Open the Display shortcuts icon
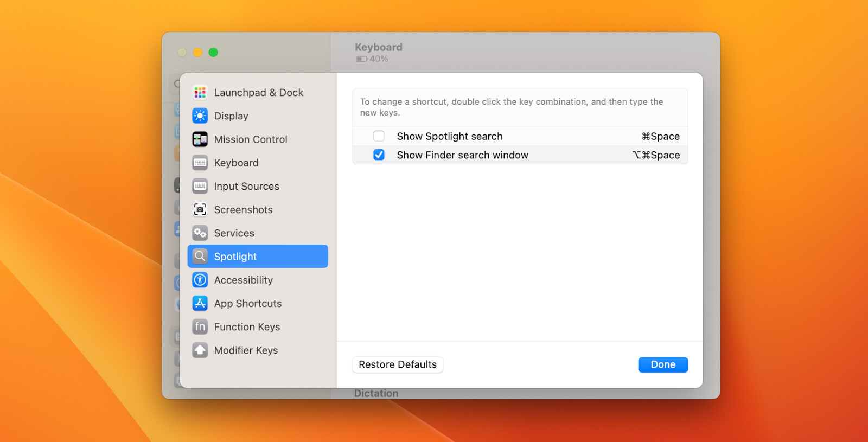 [x=200, y=116]
